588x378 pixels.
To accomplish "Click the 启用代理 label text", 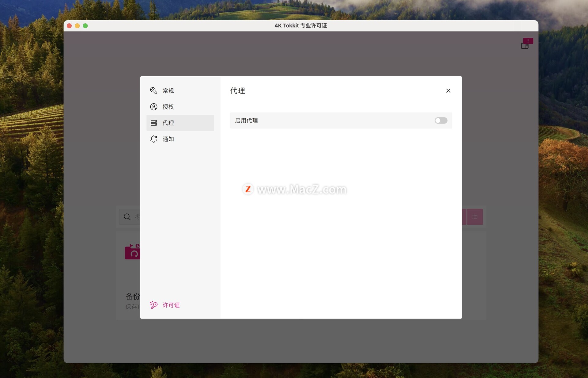I will (247, 121).
